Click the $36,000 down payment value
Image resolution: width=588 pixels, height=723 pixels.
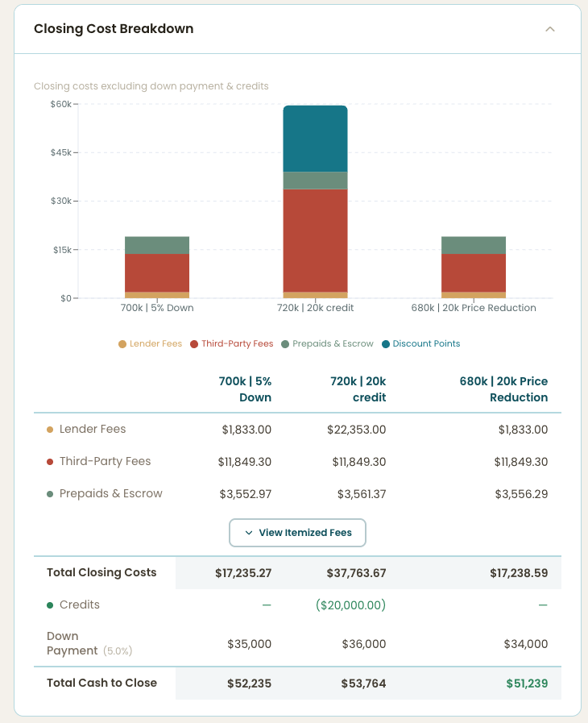point(364,644)
